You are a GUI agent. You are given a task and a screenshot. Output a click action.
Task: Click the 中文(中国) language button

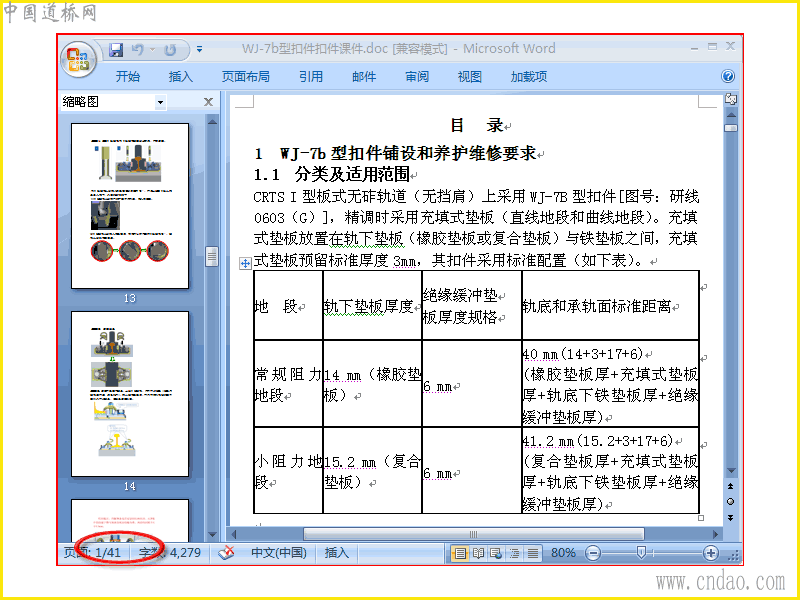279,553
